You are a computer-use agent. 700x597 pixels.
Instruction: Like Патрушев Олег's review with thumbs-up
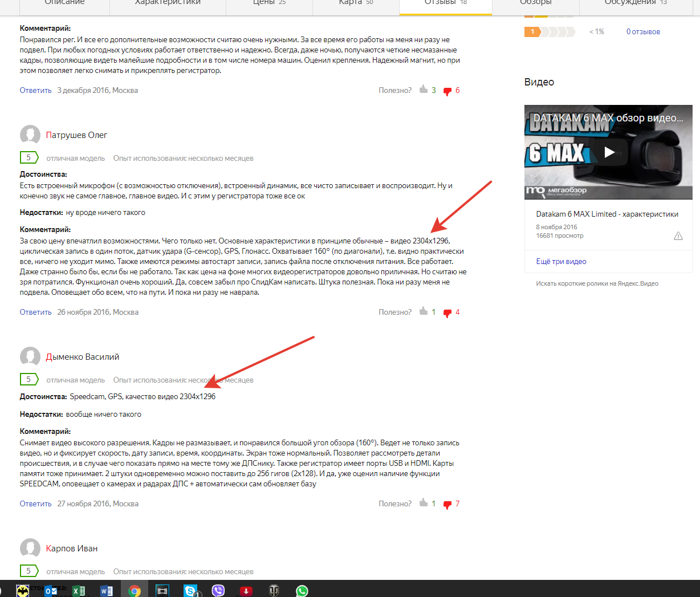(x=424, y=311)
